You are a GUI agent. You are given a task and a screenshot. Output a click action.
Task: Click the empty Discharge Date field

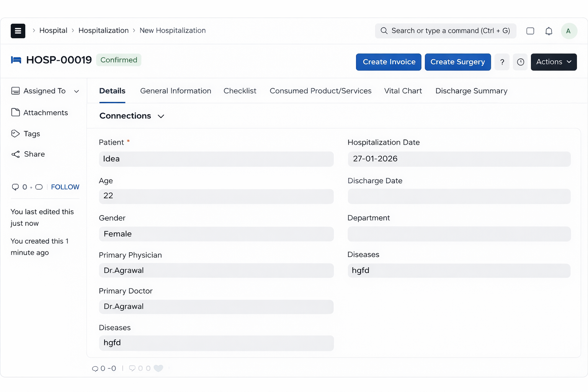click(x=459, y=196)
